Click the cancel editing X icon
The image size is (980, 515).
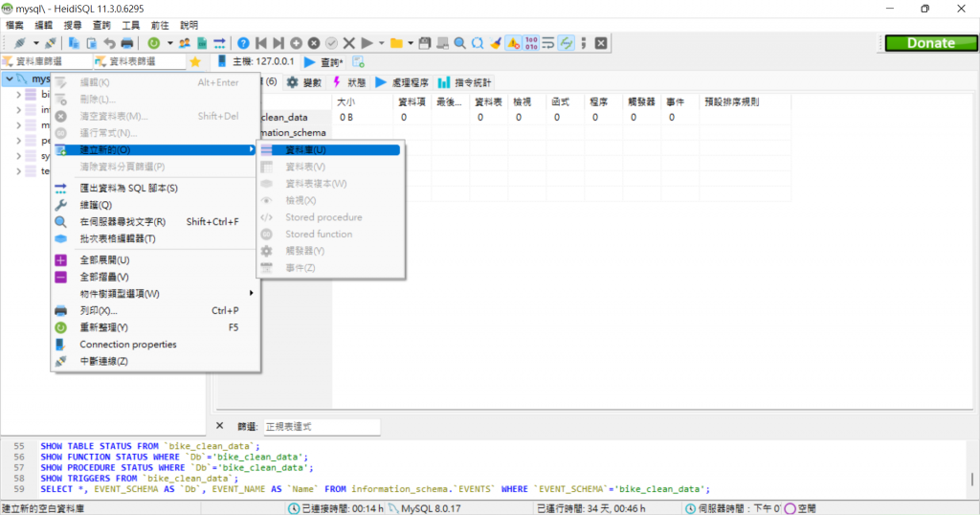348,43
